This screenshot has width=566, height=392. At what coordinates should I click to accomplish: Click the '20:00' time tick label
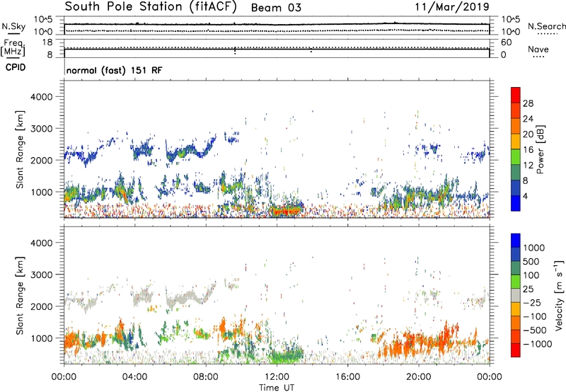coord(418,377)
